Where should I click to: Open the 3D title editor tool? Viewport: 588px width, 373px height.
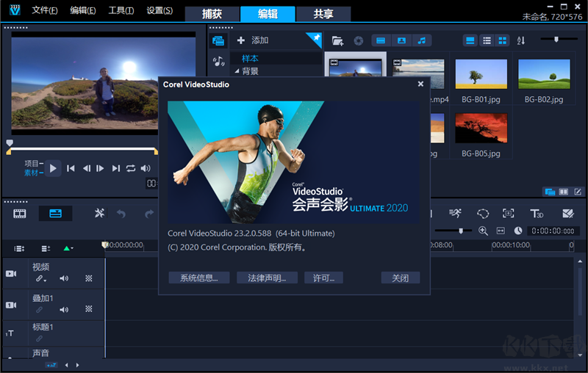tap(537, 214)
